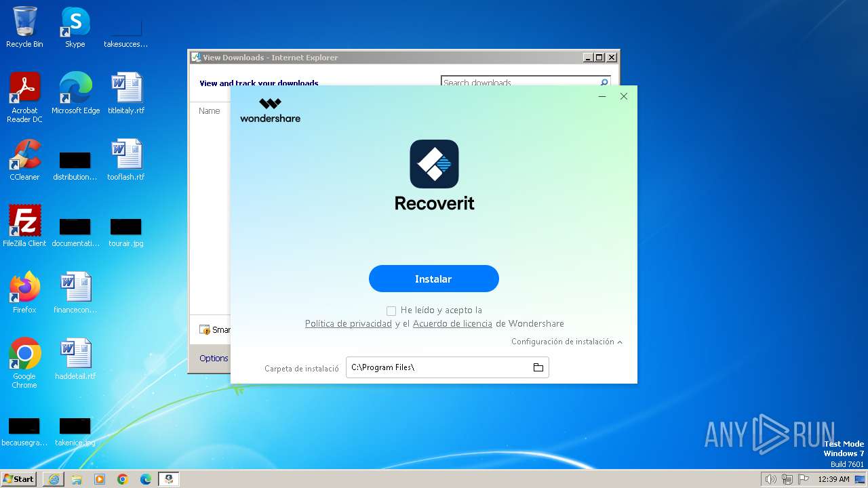Screen dimensions: 868x488
Task: Open Microsoft Edge desktop shortcut
Action: [75, 94]
